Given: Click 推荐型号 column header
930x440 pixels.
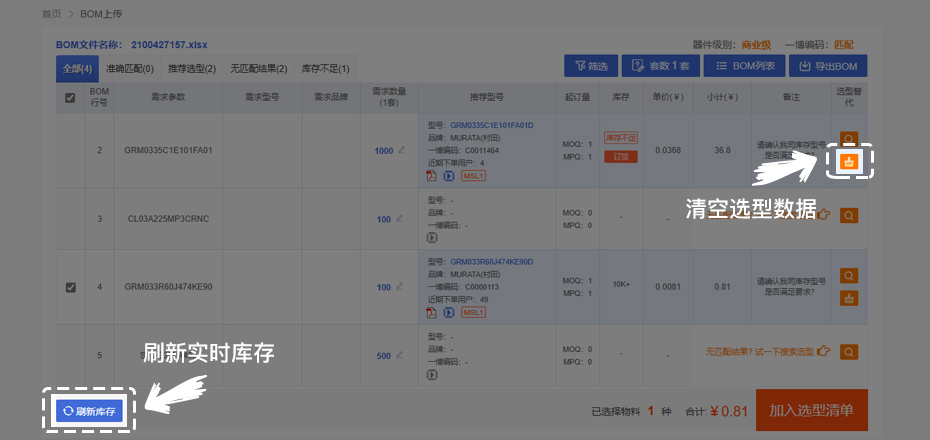Looking at the screenshot, I should click(487, 97).
